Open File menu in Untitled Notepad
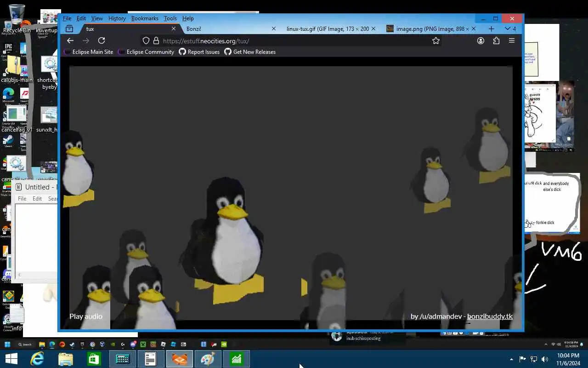The image size is (588, 368). coord(22,199)
